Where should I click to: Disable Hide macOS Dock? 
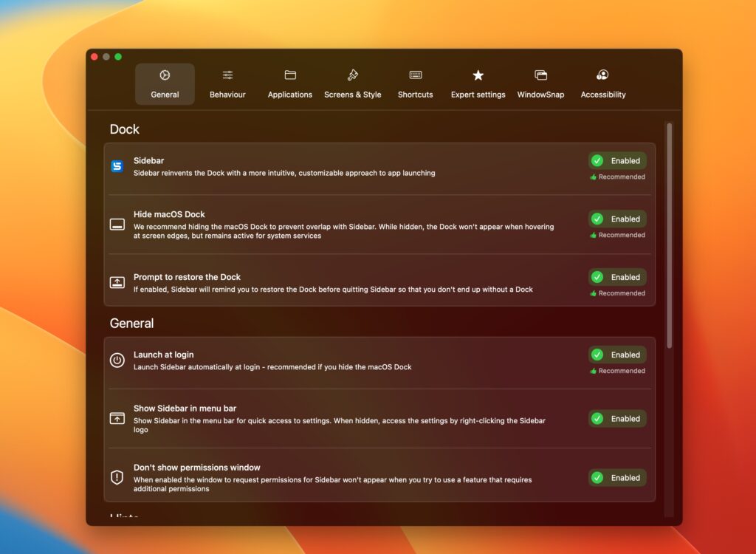[x=617, y=219]
